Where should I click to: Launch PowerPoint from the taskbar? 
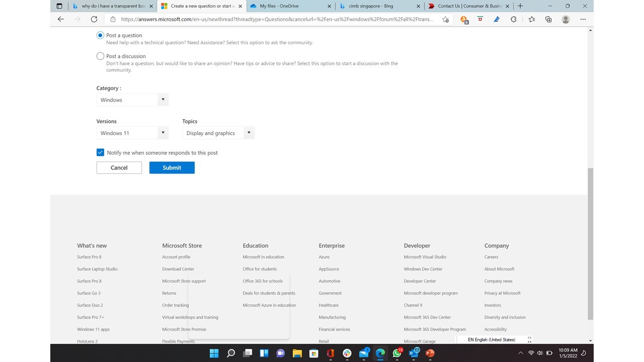pyautogui.click(x=430, y=353)
